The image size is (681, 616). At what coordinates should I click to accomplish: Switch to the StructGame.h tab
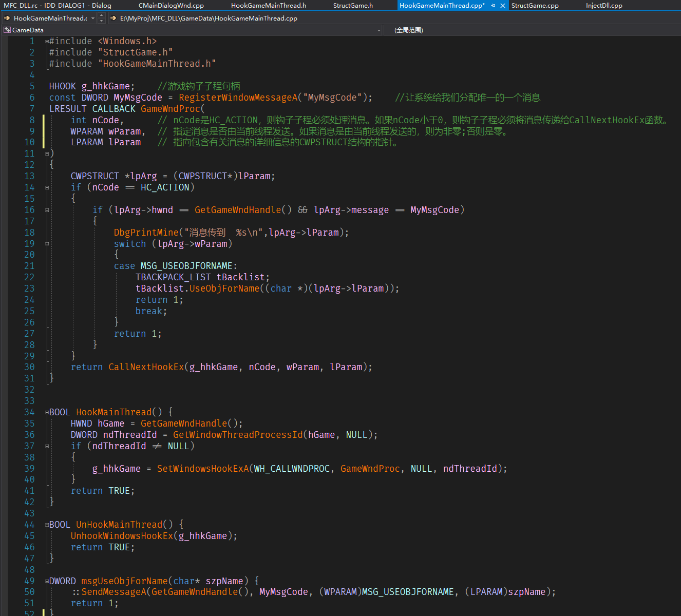(353, 6)
